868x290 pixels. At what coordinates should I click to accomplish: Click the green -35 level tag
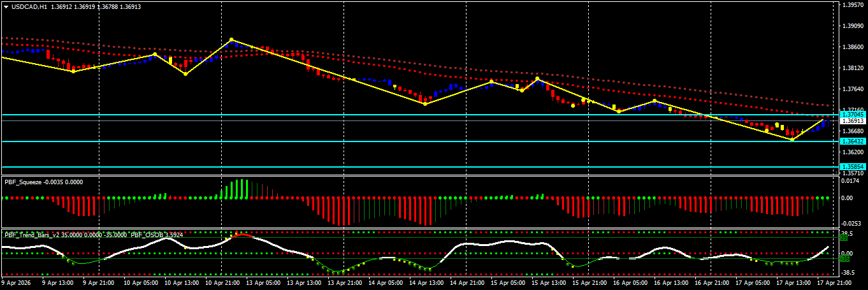844,259
